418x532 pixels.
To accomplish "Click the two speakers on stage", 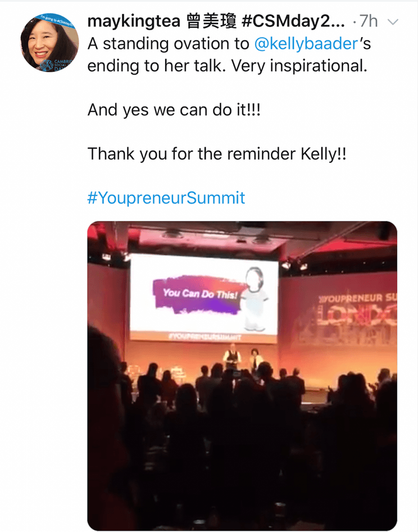I will (x=243, y=358).
